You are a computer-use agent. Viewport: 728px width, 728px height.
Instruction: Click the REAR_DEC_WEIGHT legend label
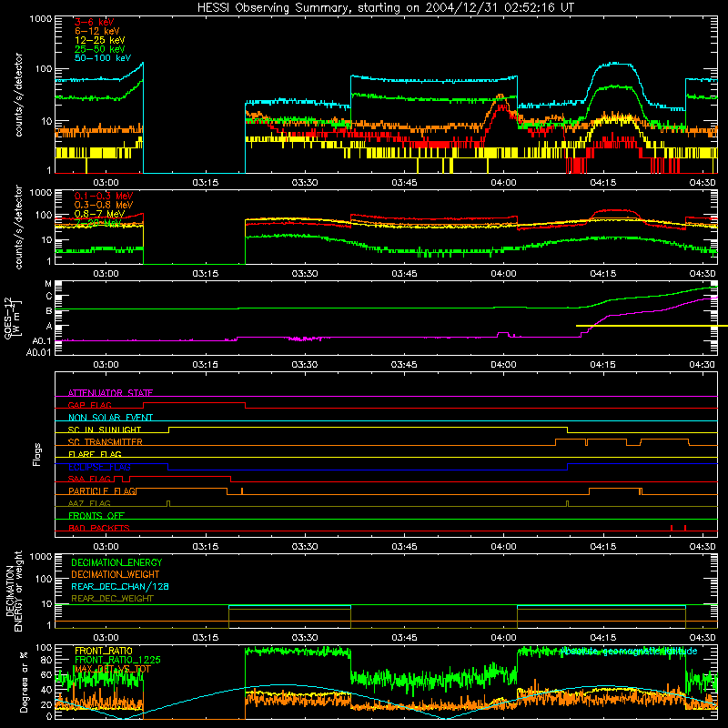point(112,599)
